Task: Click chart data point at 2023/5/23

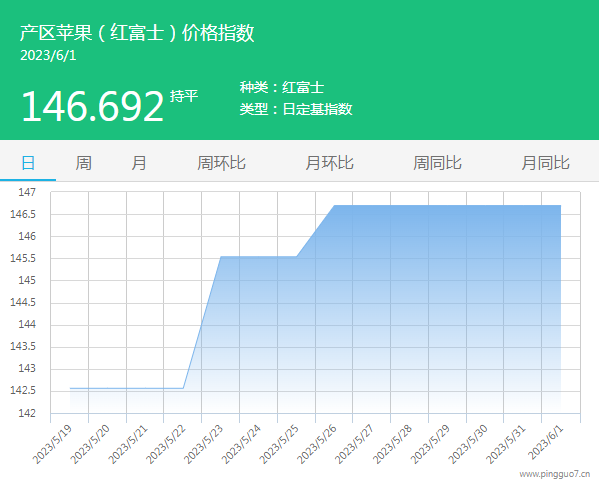Action: (221, 256)
